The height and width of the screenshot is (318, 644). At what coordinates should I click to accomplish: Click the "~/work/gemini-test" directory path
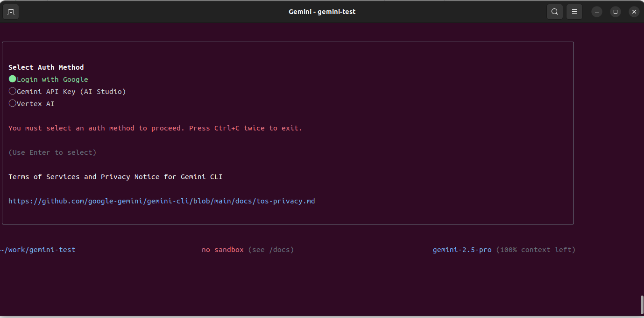point(38,250)
